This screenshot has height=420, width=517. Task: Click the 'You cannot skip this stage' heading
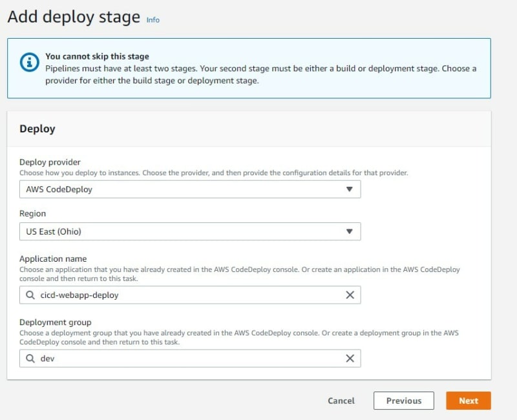tap(98, 56)
